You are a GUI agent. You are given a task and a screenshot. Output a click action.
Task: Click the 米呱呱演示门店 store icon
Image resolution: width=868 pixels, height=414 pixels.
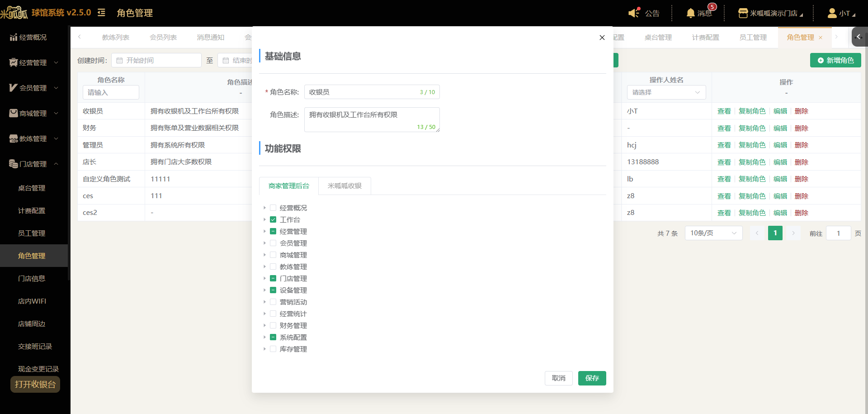(743, 13)
